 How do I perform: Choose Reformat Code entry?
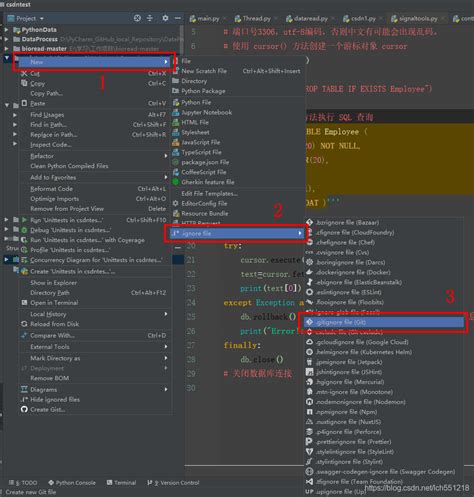coord(94,189)
